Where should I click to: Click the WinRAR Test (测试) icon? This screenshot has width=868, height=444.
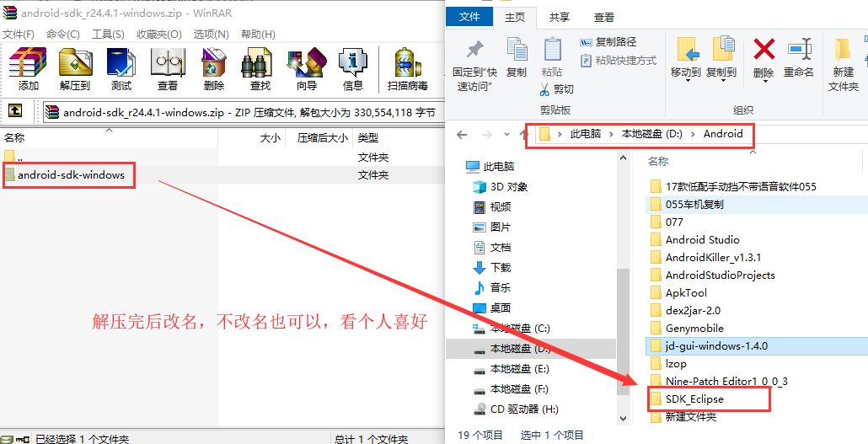[121, 62]
